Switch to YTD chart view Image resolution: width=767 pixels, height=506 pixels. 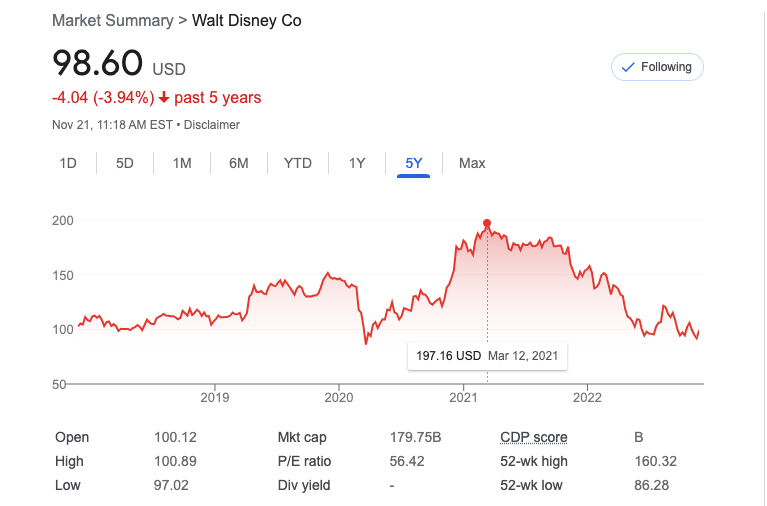[298, 163]
